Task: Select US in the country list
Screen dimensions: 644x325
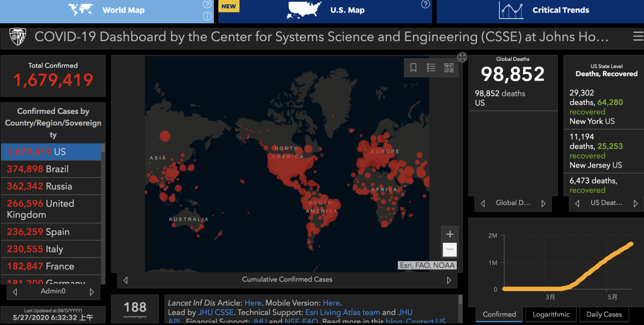Action: point(51,151)
